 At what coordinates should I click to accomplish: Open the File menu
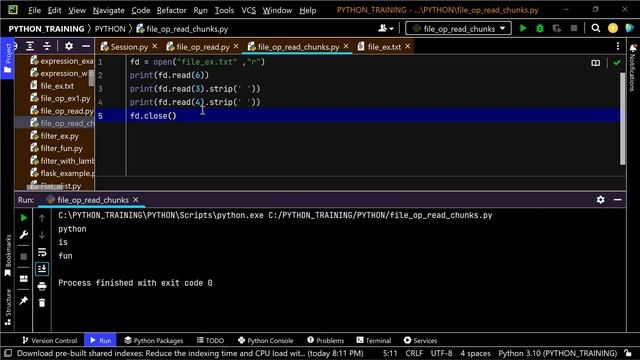click(x=34, y=10)
